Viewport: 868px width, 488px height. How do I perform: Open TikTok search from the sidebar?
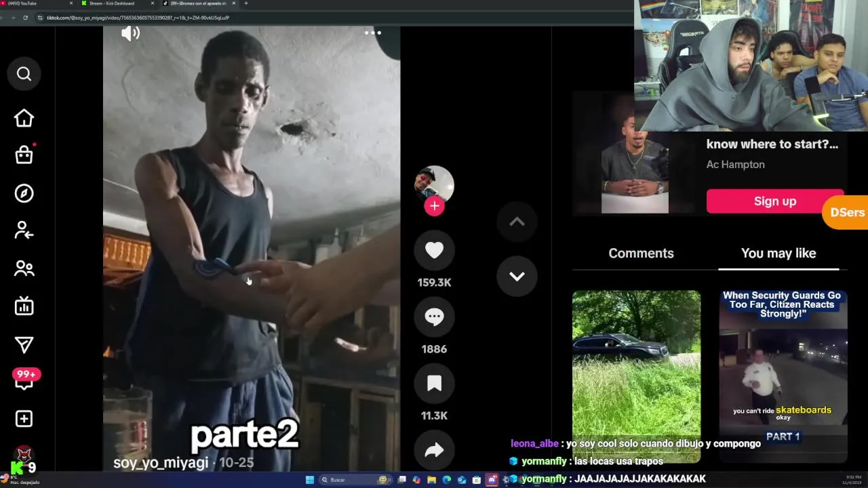24,74
